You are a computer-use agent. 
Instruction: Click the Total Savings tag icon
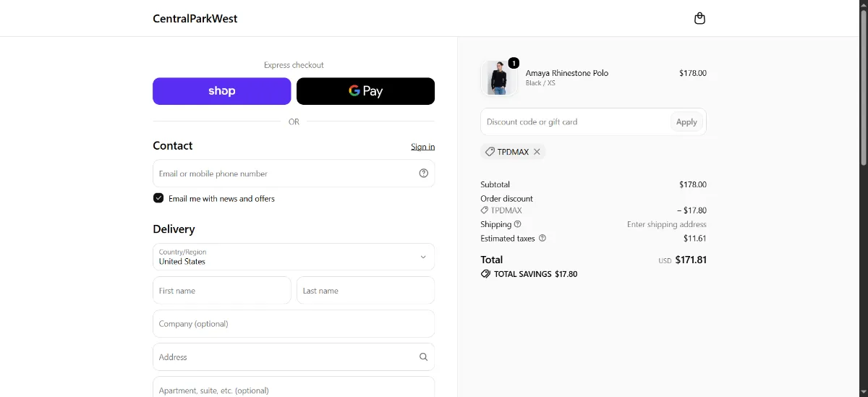(x=485, y=274)
